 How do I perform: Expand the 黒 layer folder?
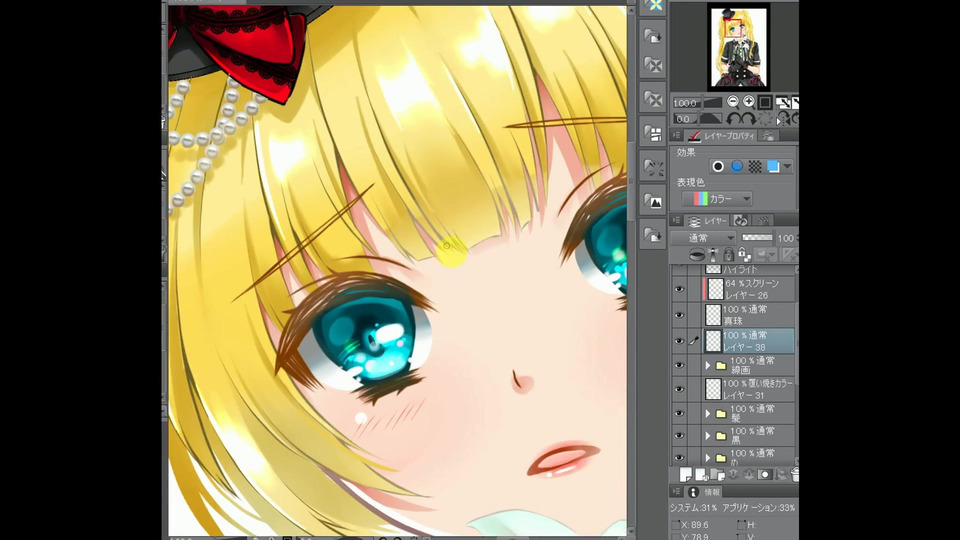[x=708, y=437]
